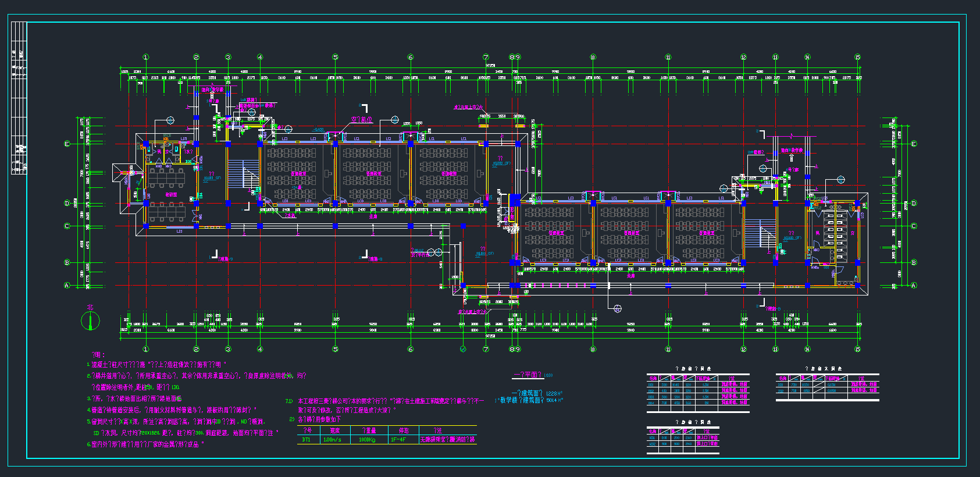Click the 1.00m/s speed value

pyautogui.click(x=332, y=440)
